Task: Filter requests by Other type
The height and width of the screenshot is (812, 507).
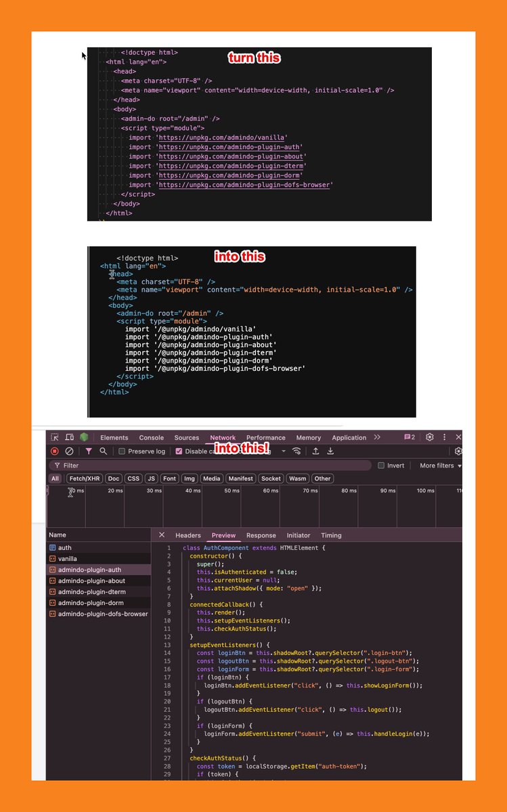Action: point(323,478)
